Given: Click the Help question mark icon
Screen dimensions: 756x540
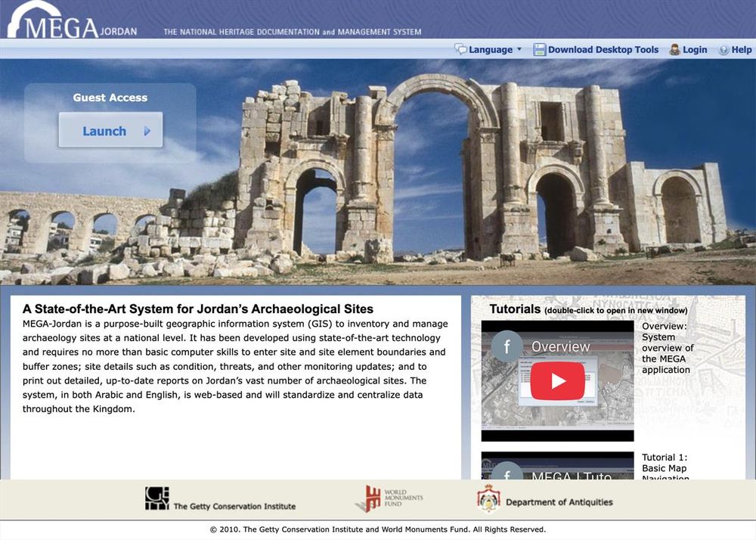Looking at the screenshot, I should tap(723, 50).
